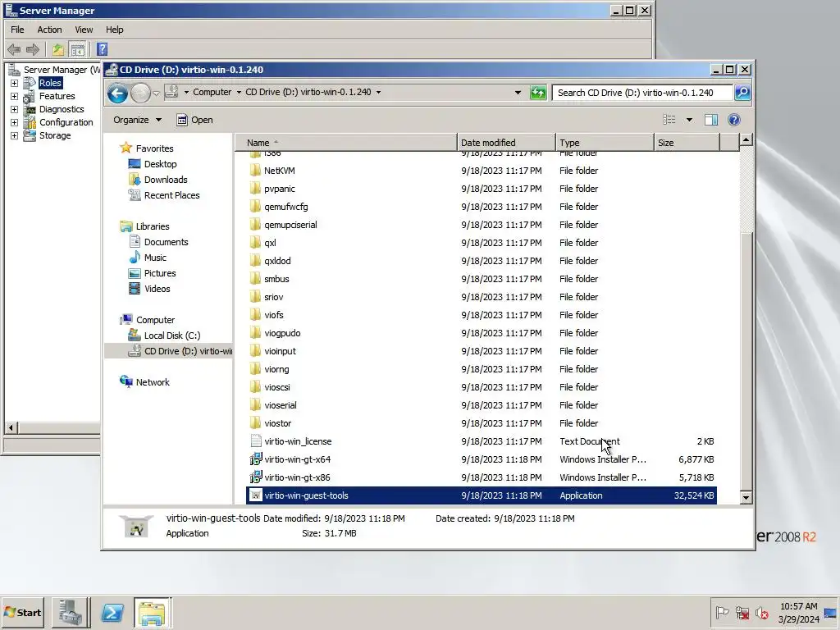840x630 pixels.
Task: Select the sriov folder
Action: [273, 297]
